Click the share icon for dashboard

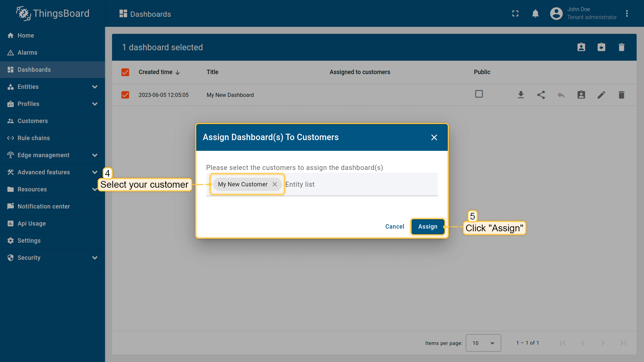tap(541, 95)
